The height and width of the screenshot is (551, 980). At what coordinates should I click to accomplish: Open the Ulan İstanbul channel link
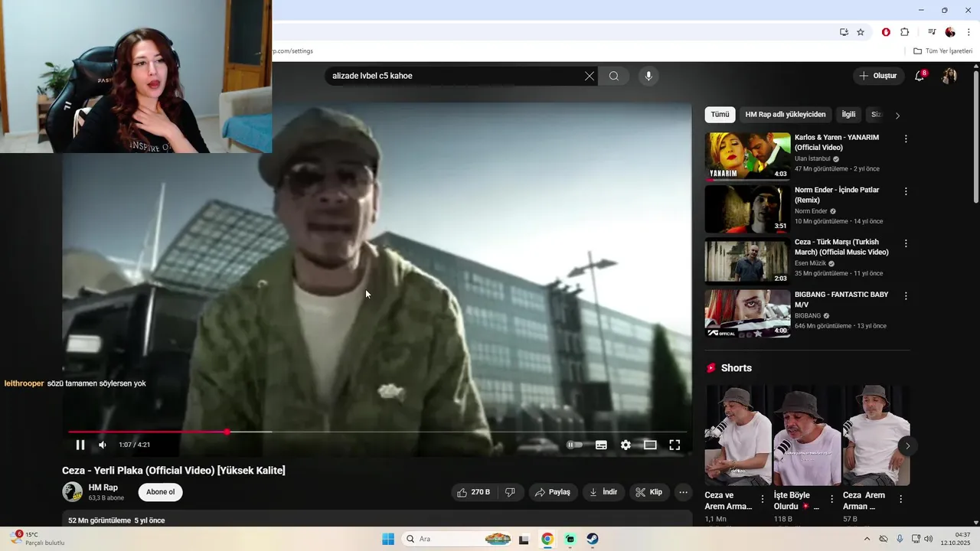[x=812, y=158]
